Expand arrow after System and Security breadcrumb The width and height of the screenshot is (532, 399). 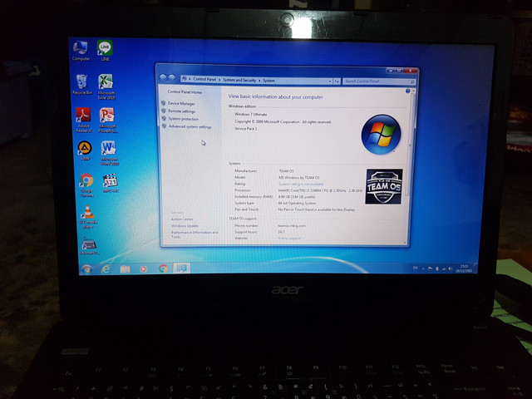point(259,81)
